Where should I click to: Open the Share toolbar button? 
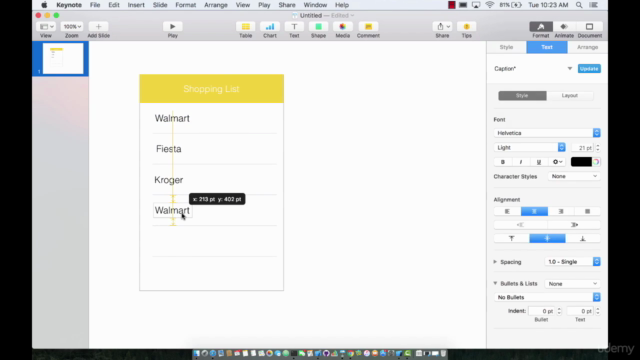pos(442,27)
